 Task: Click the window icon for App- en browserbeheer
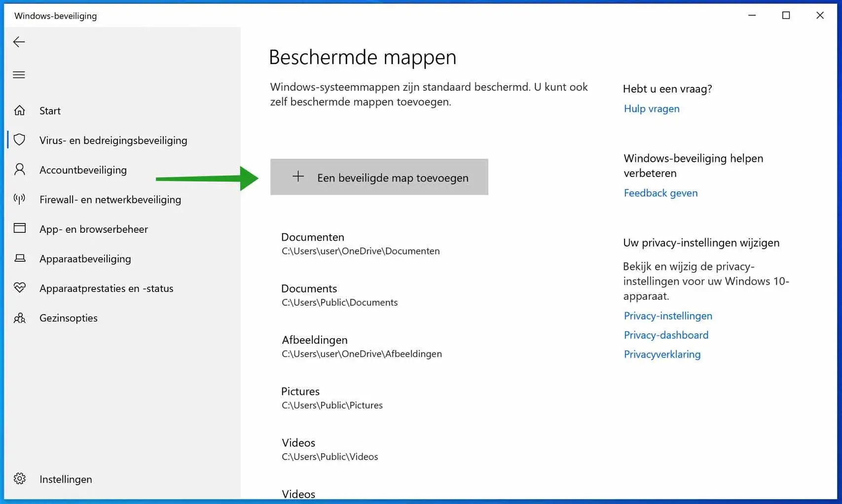(20, 228)
